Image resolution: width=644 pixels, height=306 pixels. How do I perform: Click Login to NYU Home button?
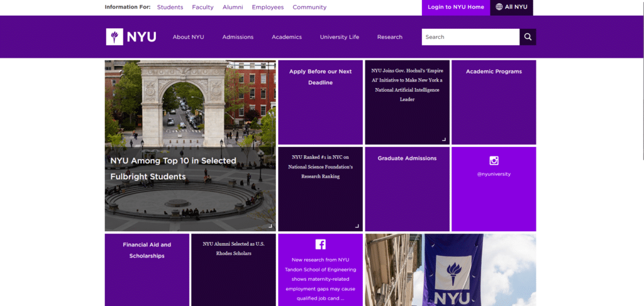pos(456,8)
